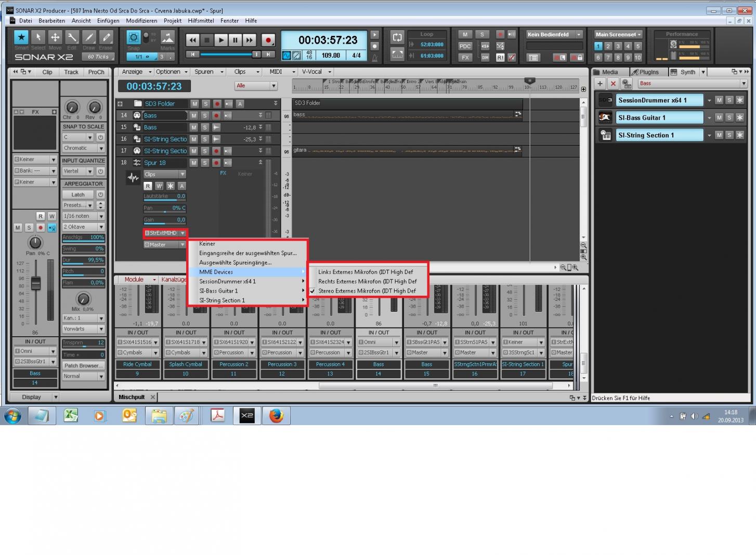
Task: Open the Patch Browser button
Action: pos(83,365)
